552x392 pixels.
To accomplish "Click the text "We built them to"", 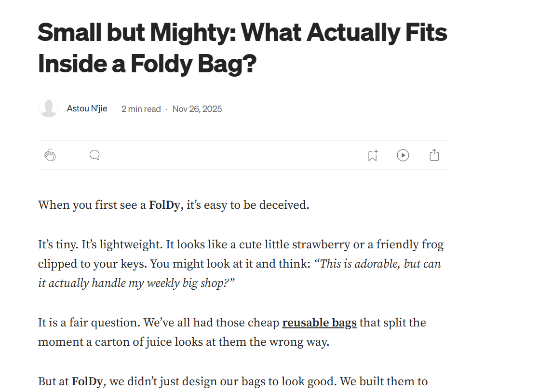I will (384, 382).
